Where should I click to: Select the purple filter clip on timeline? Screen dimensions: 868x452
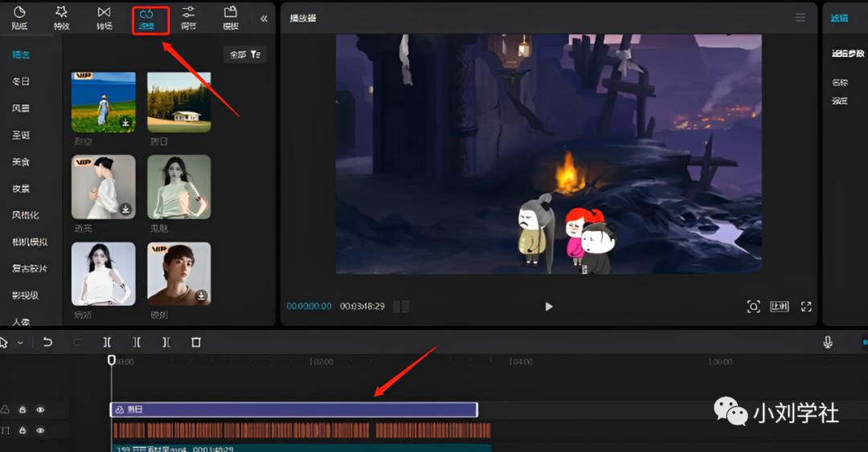(x=294, y=409)
